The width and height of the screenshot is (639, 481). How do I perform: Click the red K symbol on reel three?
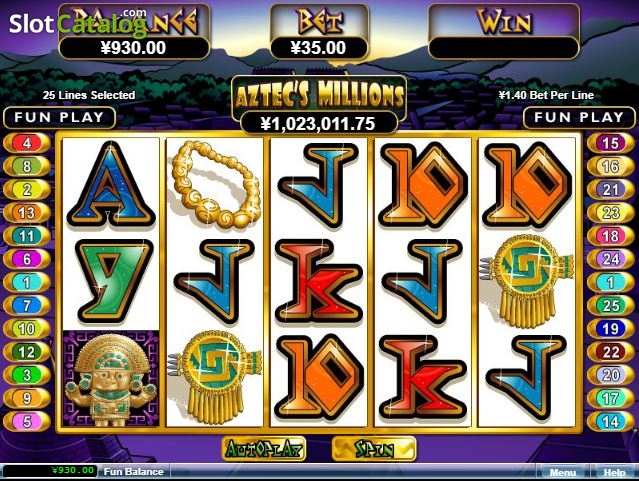[319, 281]
